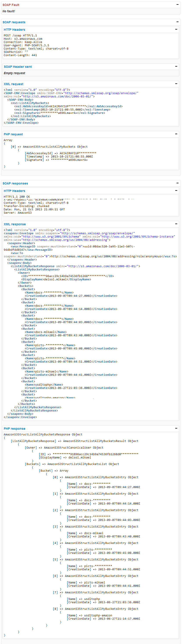Screen dimensions: 184x644
Task: Click the XML request title
Action: (14, 84)
